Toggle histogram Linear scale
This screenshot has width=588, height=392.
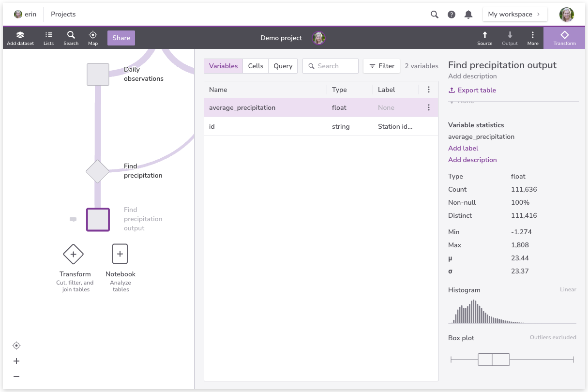coord(568,289)
